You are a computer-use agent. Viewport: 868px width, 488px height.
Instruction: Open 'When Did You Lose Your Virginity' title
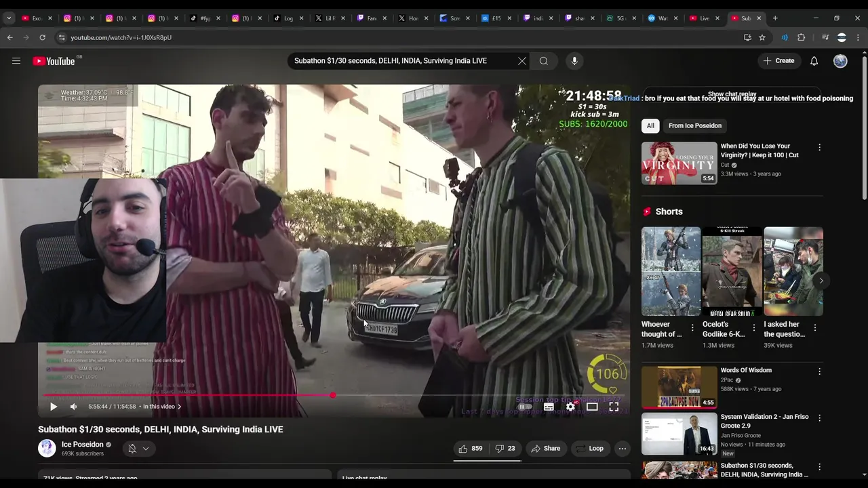point(759,150)
